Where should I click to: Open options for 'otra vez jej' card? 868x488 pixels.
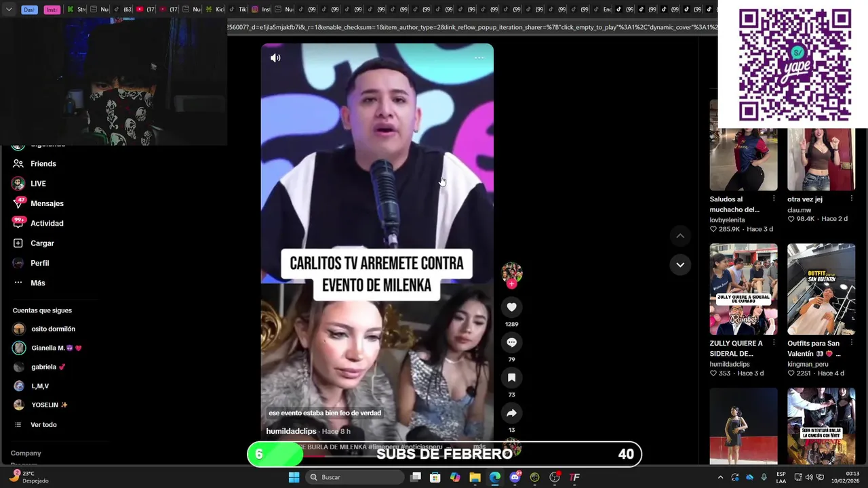click(x=852, y=199)
